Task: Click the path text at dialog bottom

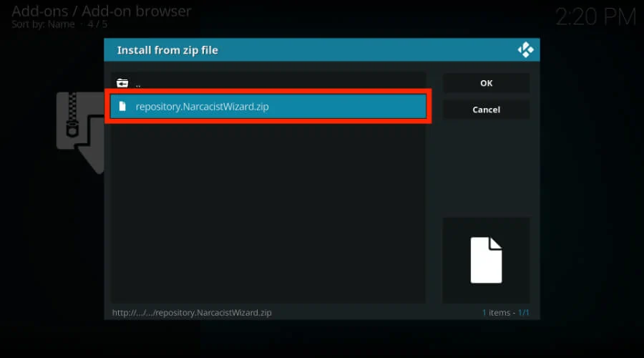Action: point(192,312)
